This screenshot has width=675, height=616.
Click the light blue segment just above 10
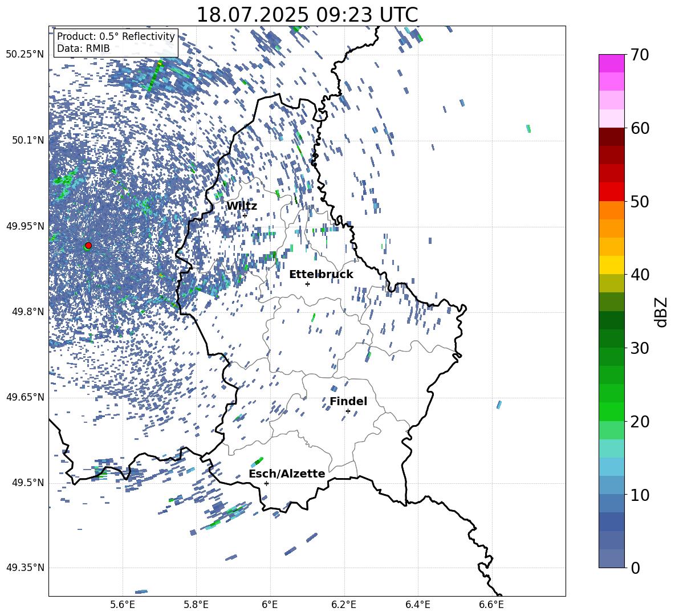[x=611, y=485]
